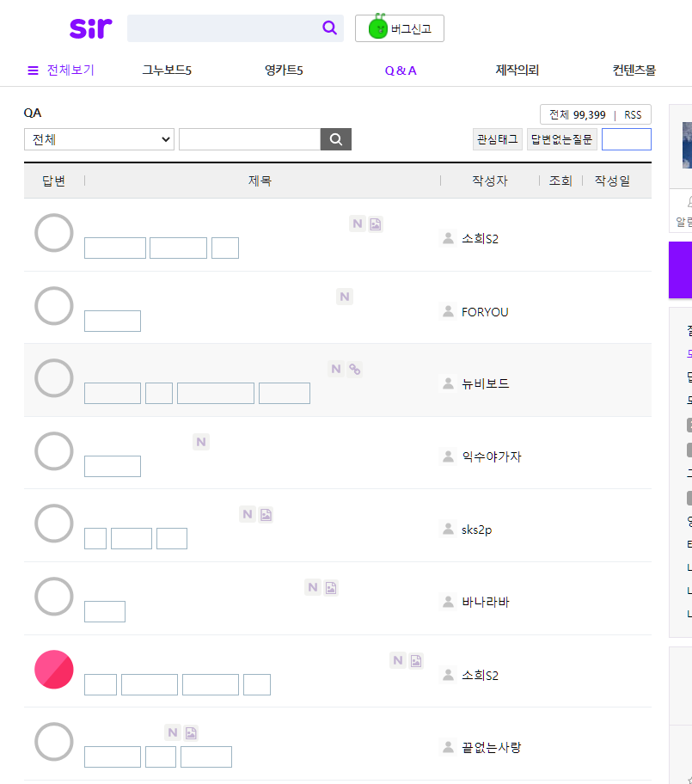This screenshot has height=784, width=692.
Task: Click the image icon in 바나라바's row
Action: [x=331, y=587]
